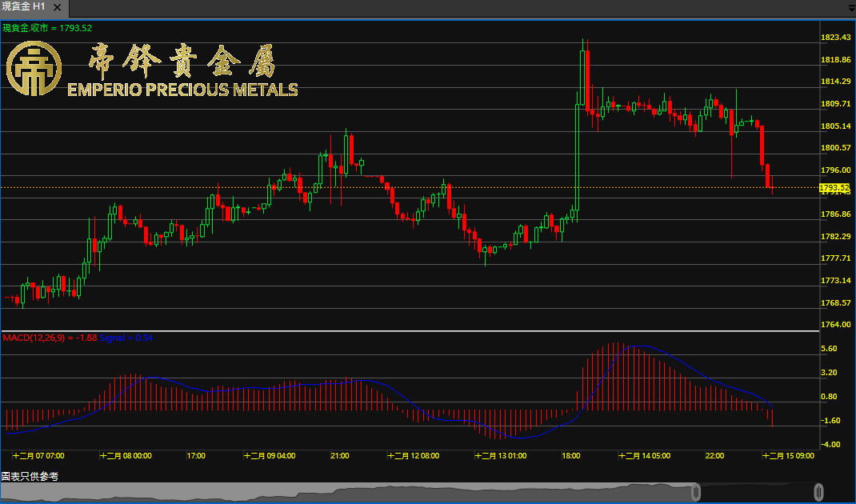
Task: Close the 現貨金 H1 tab
Action: (58, 6)
